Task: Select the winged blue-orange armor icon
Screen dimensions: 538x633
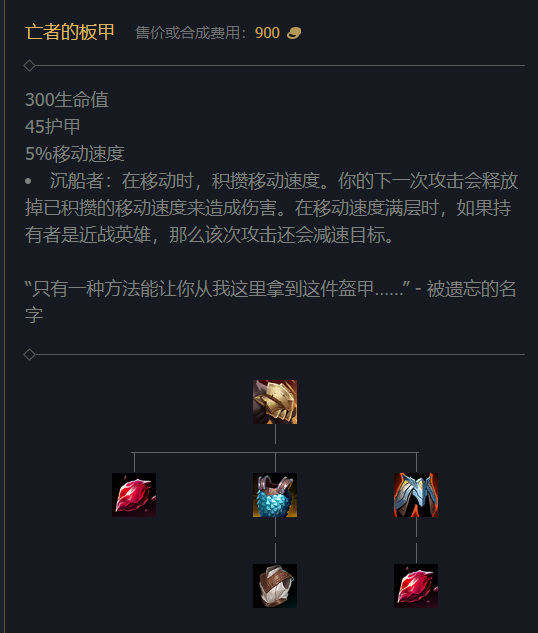Action: 416,495
